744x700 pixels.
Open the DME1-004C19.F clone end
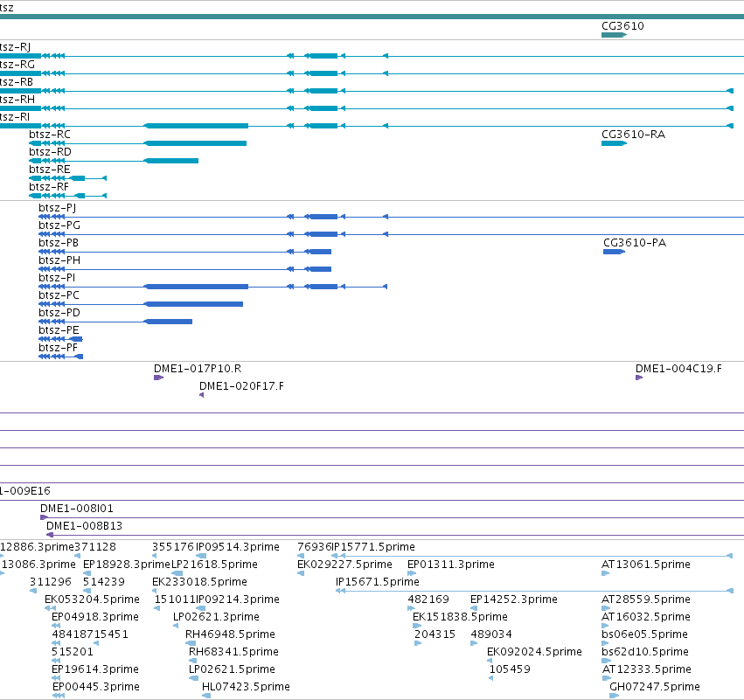point(678,369)
